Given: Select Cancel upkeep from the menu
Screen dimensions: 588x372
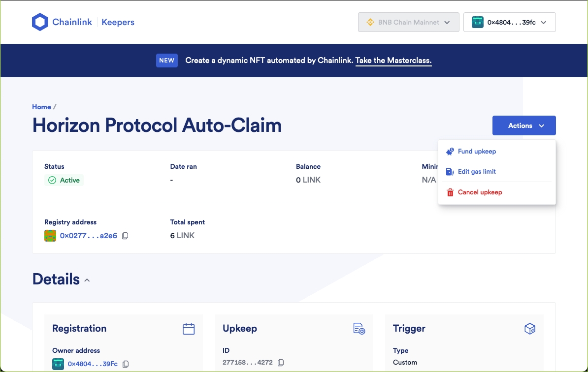Looking at the screenshot, I should point(480,192).
